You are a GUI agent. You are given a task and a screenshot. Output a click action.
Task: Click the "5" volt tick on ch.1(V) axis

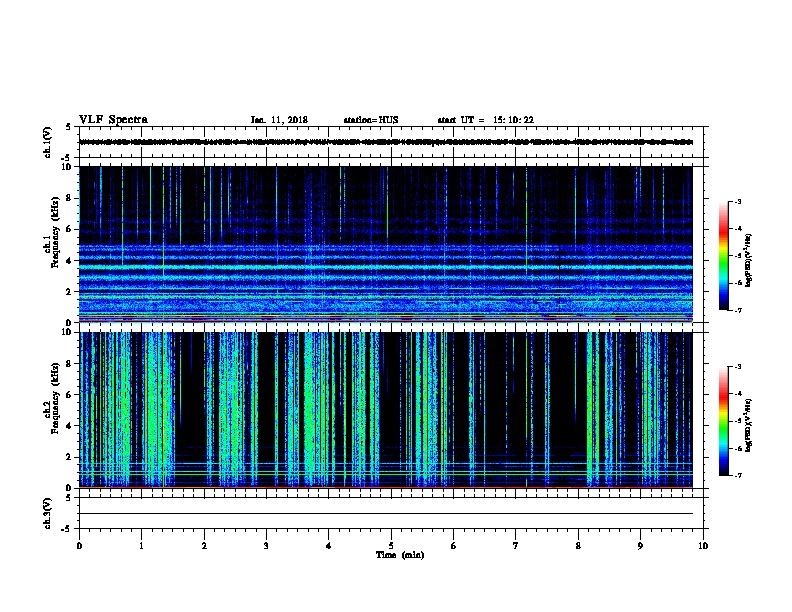coord(68,127)
